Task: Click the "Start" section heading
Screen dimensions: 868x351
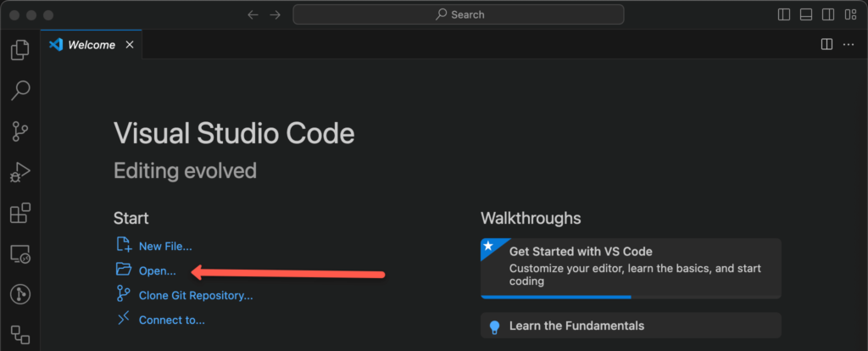Action: [x=131, y=218]
